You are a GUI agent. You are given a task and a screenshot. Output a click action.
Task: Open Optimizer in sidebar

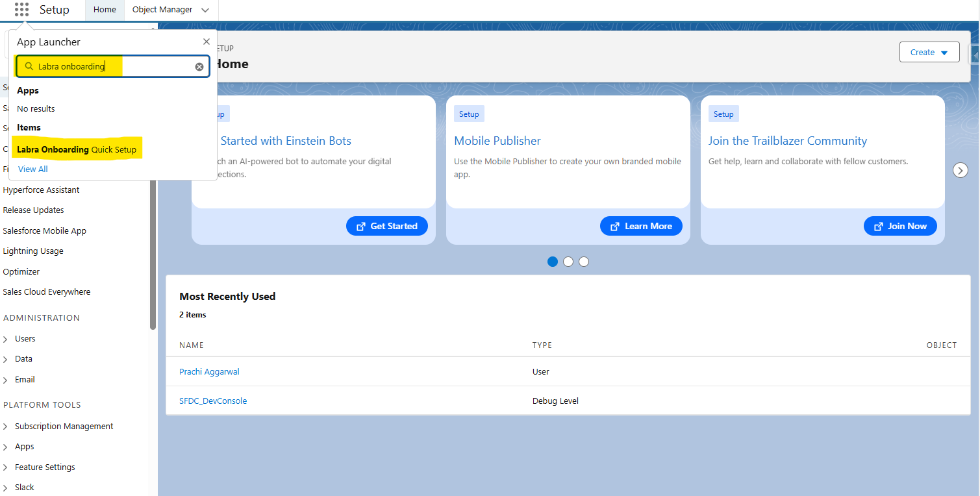tap(21, 272)
